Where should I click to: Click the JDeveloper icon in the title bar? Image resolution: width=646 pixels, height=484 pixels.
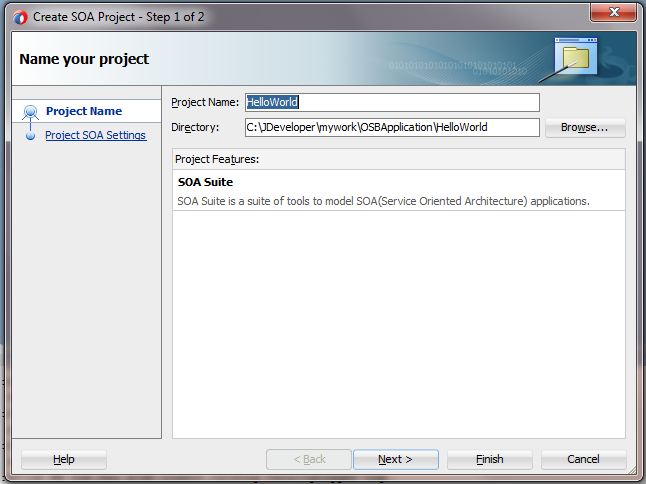[20, 17]
